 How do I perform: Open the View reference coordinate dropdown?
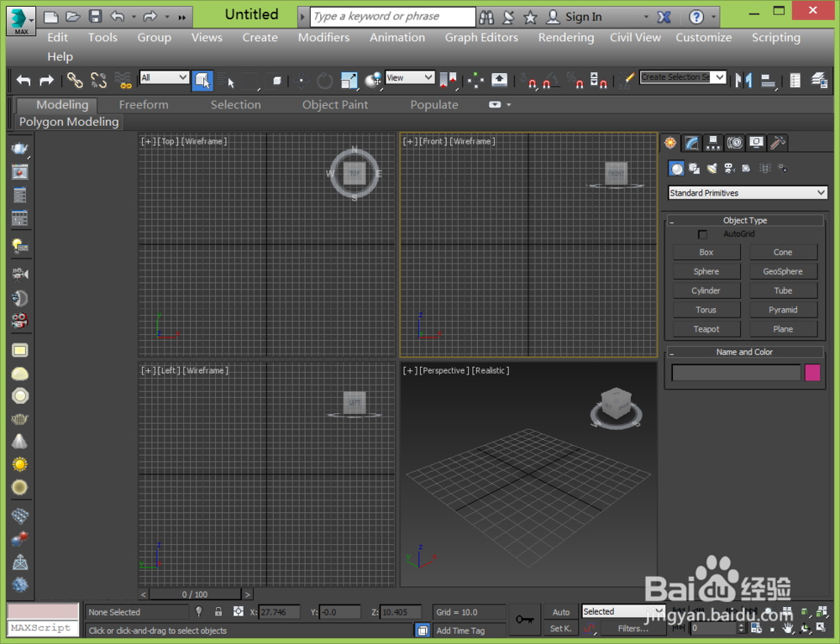(410, 77)
